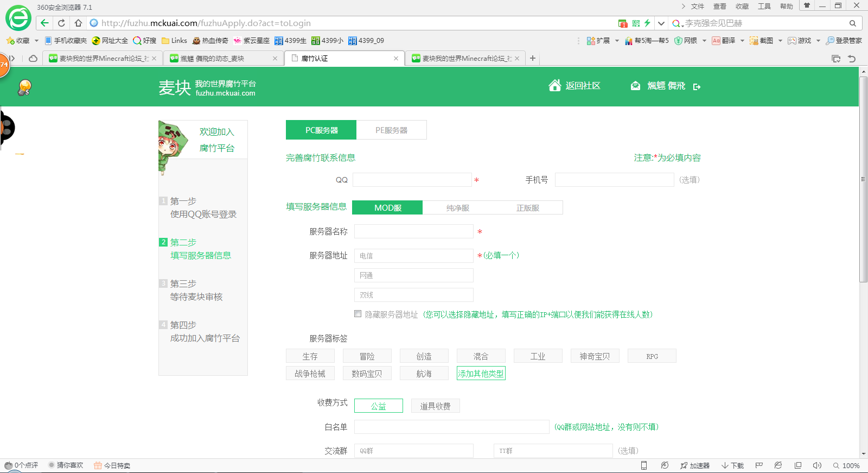Switch to the 飓魑 偶飛的动态_麦块 browser tab

(224, 58)
